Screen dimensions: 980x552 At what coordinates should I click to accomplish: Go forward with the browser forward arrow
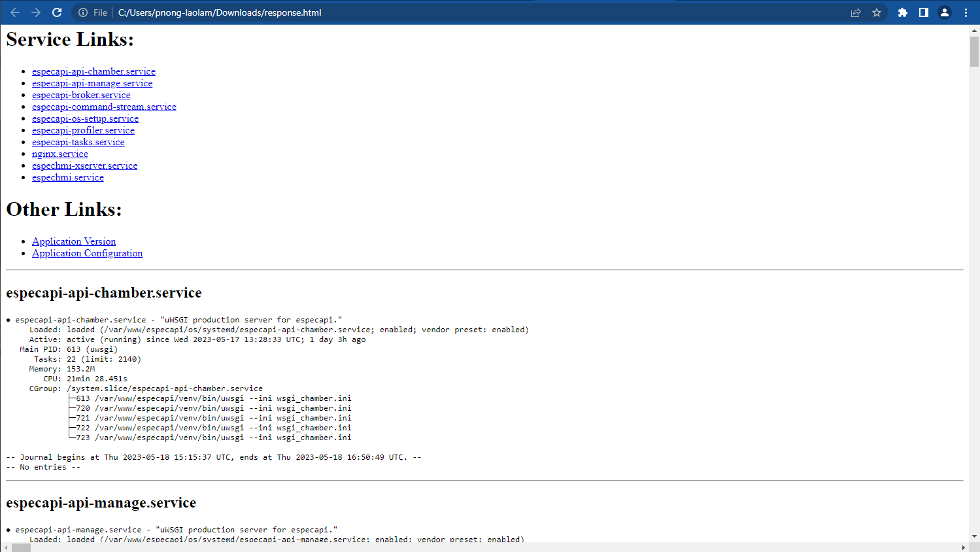[36, 12]
